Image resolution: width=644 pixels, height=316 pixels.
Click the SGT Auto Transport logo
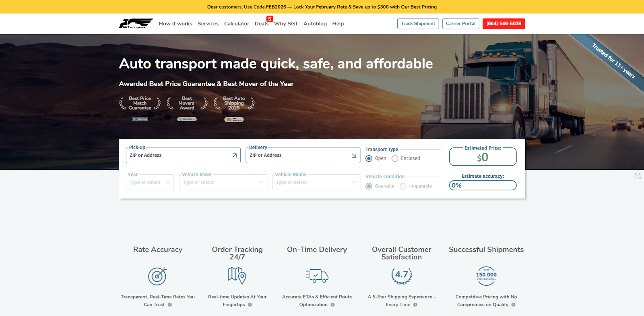pyautogui.click(x=136, y=23)
